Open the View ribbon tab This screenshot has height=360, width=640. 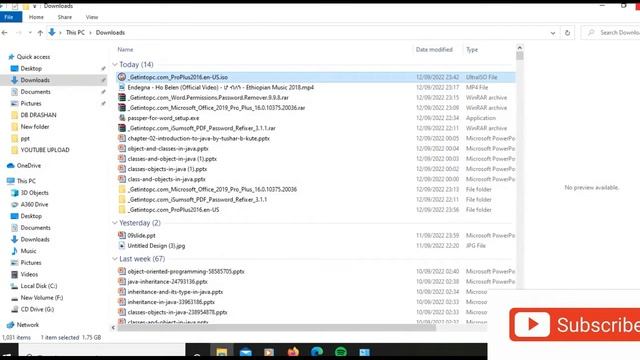(x=92, y=17)
